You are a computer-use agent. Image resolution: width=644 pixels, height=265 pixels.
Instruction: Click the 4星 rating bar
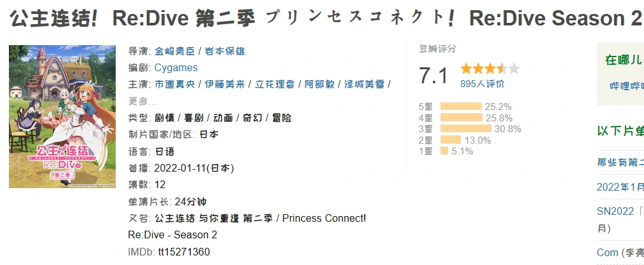462,118
